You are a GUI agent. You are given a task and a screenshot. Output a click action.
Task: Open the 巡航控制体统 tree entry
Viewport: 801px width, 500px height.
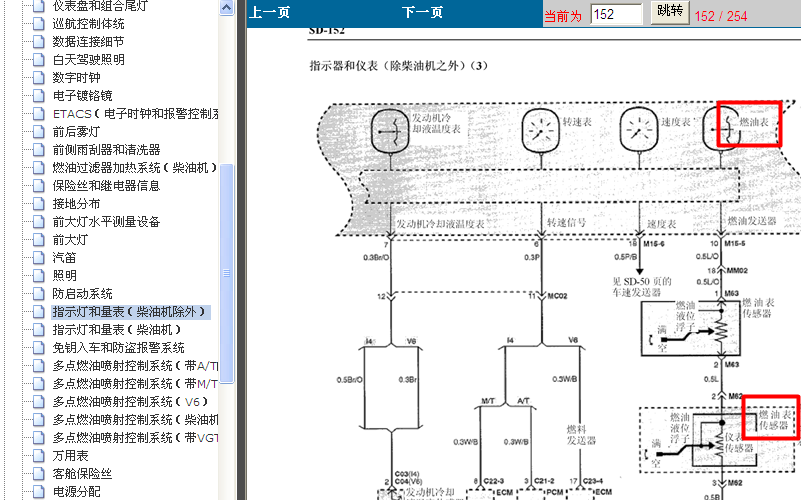tap(88, 24)
